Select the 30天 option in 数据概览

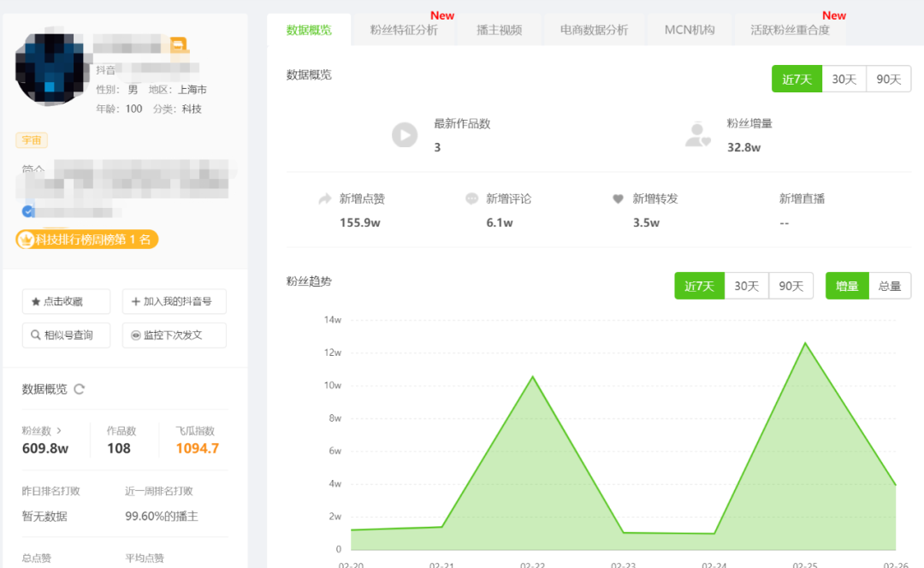843,78
